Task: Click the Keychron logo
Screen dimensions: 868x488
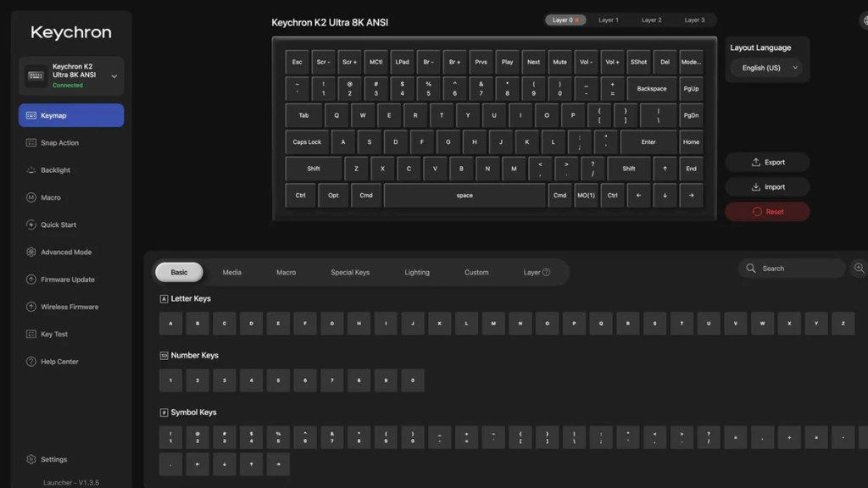Action: tap(71, 32)
